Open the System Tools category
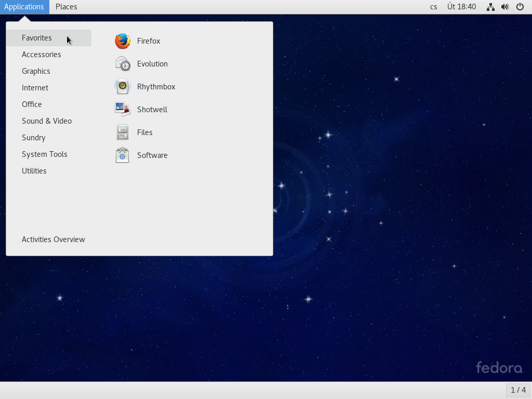Viewport: 532px width, 399px height. click(x=45, y=154)
